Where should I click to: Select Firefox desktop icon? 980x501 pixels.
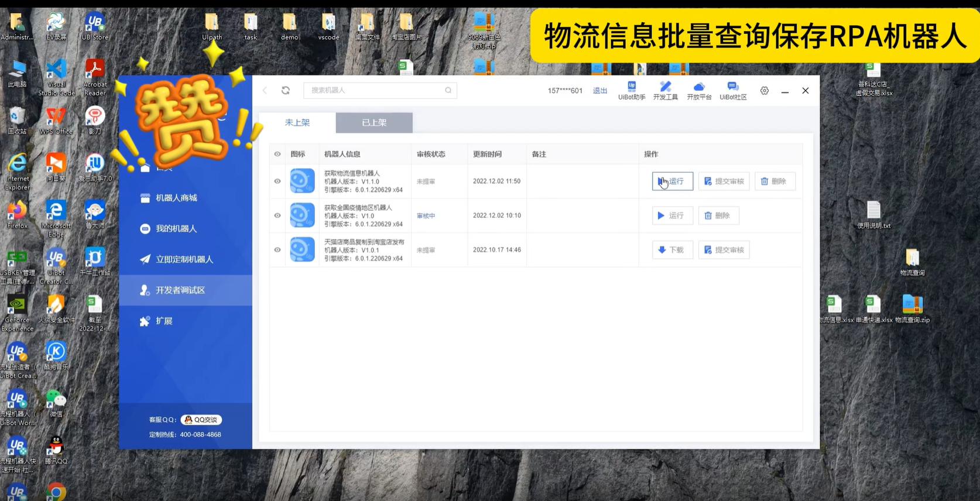17,215
